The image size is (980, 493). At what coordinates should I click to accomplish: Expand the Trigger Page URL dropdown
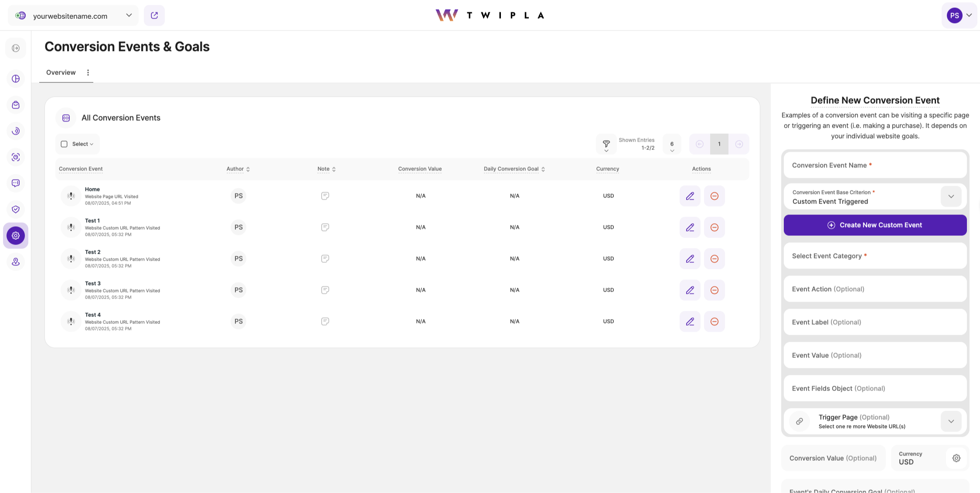coord(951,422)
